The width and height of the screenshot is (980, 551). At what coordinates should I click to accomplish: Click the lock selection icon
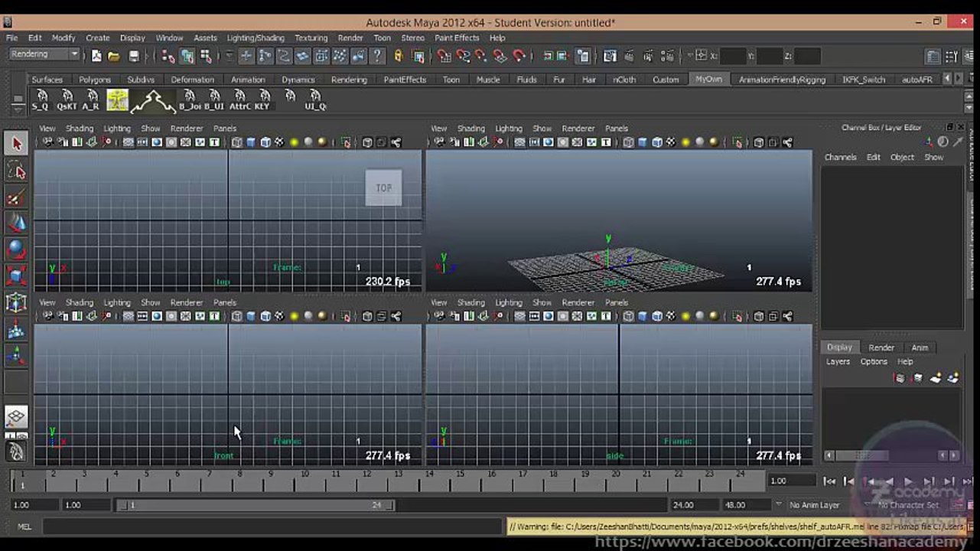click(x=399, y=56)
